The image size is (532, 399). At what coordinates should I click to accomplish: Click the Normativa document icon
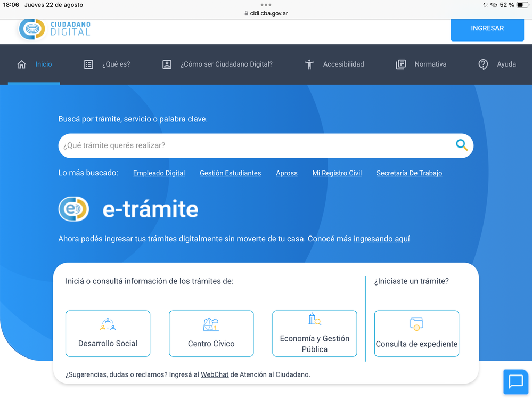pyautogui.click(x=401, y=64)
